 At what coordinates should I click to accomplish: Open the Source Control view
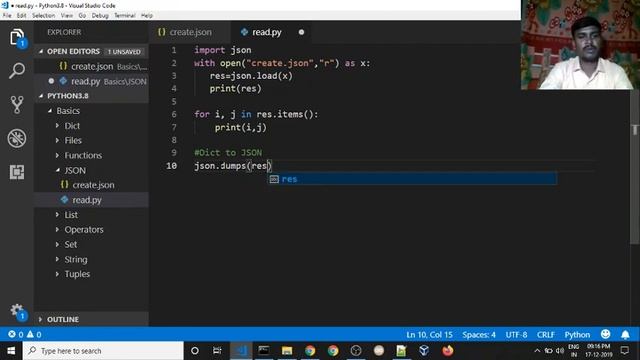point(17,104)
